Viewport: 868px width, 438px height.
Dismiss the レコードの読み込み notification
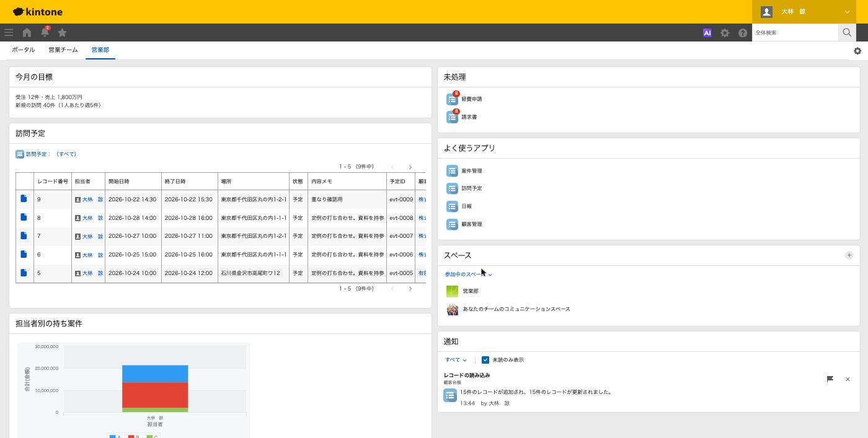click(x=848, y=379)
